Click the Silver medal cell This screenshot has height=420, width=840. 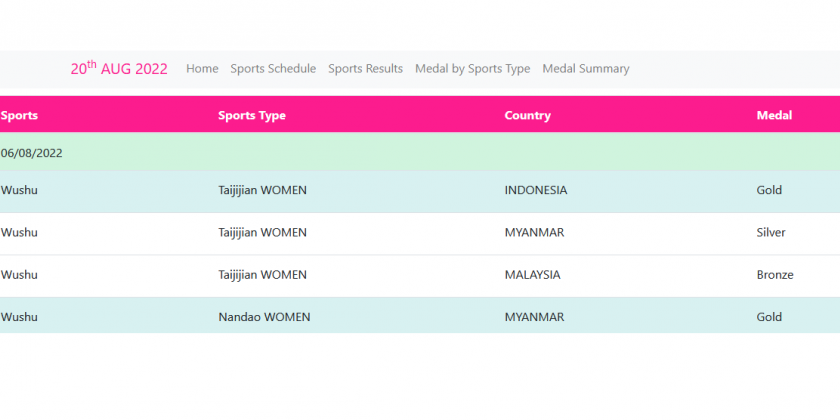click(x=771, y=232)
